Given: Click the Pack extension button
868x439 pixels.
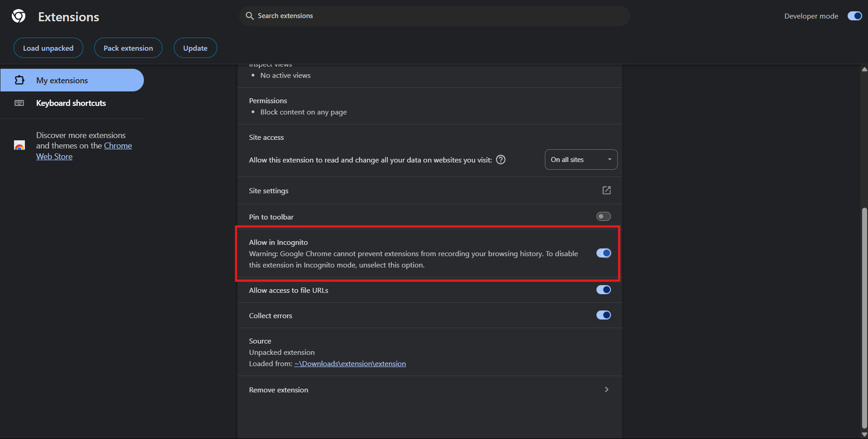Looking at the screenshot, I should pyautogui.click(x=128, y=48).
